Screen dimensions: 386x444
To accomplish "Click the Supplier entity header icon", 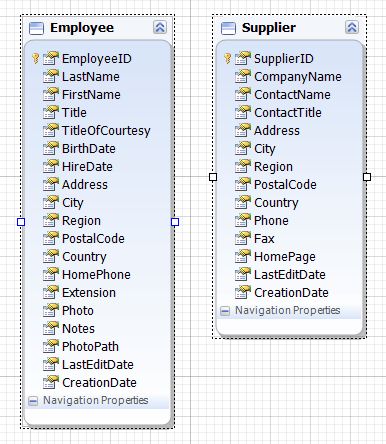I will pos(228,28).
